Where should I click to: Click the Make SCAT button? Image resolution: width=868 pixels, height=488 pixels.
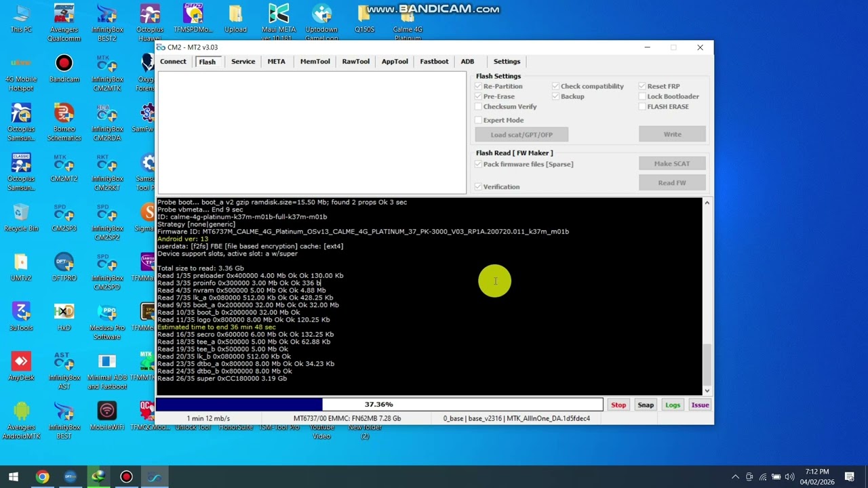[x=672, y=163]
